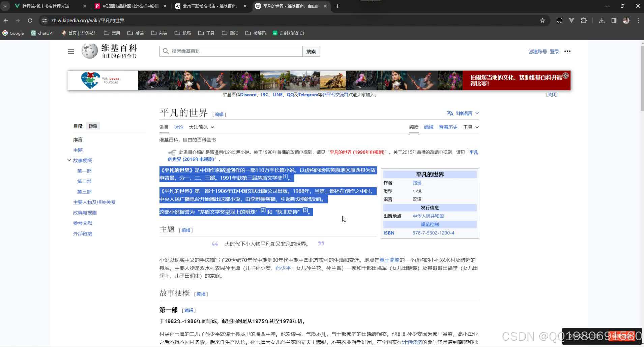This screenshot has width=644, height=347.
Task: Navigate back with the browser back arrow
Action: click(x=6, y=20)
